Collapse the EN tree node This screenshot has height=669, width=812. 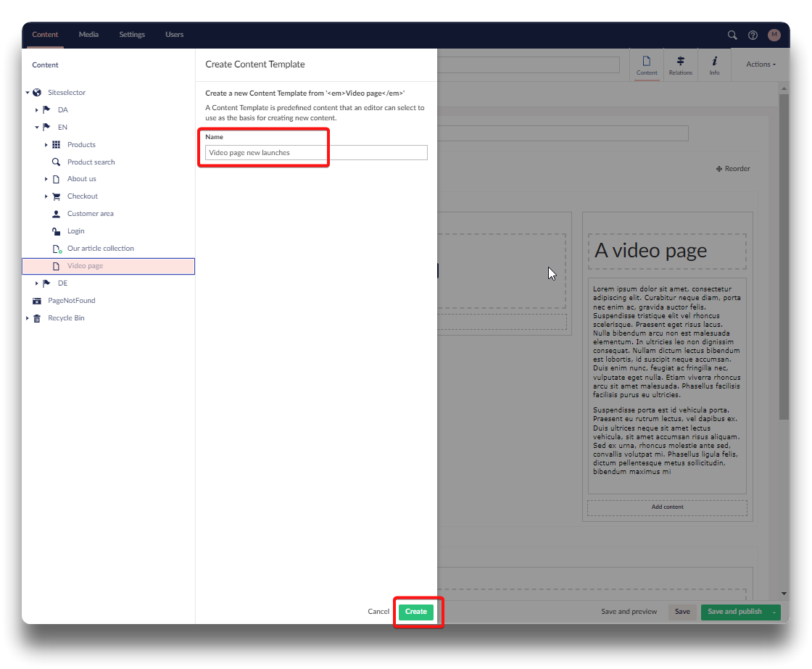pyautogui.click(x=37, y=128)
